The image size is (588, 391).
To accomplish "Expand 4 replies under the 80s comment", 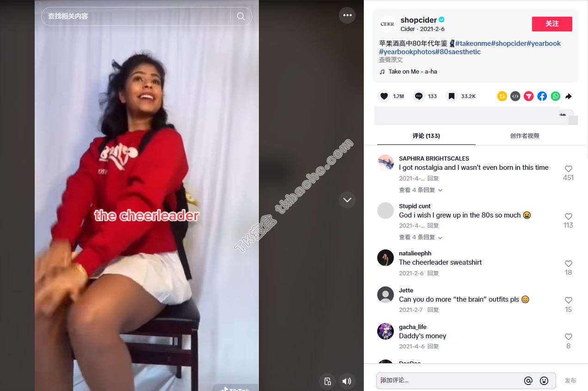I will (421, 237).
